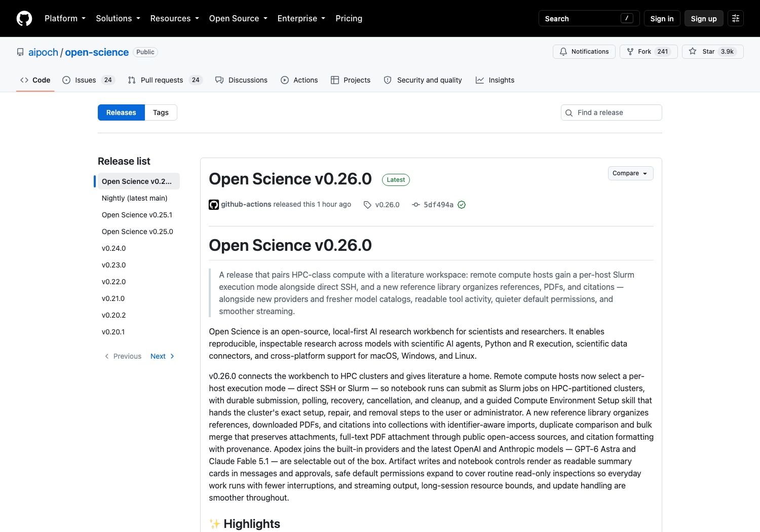Viewport: 760px width, 532px height.
Task: Switch to the Tags view
Action: click(161, 112)
